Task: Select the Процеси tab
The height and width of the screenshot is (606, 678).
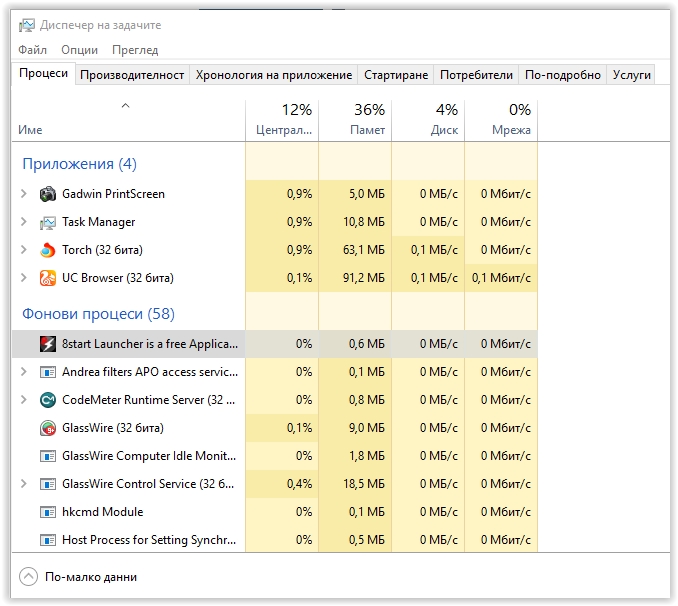Action: click(x=43, y=74)
